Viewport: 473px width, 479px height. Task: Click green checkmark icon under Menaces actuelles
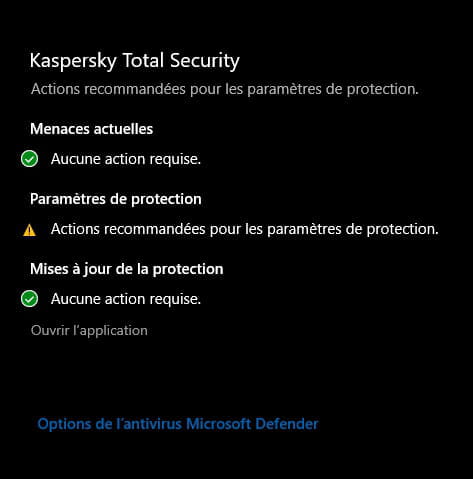[x=29, y=159]
